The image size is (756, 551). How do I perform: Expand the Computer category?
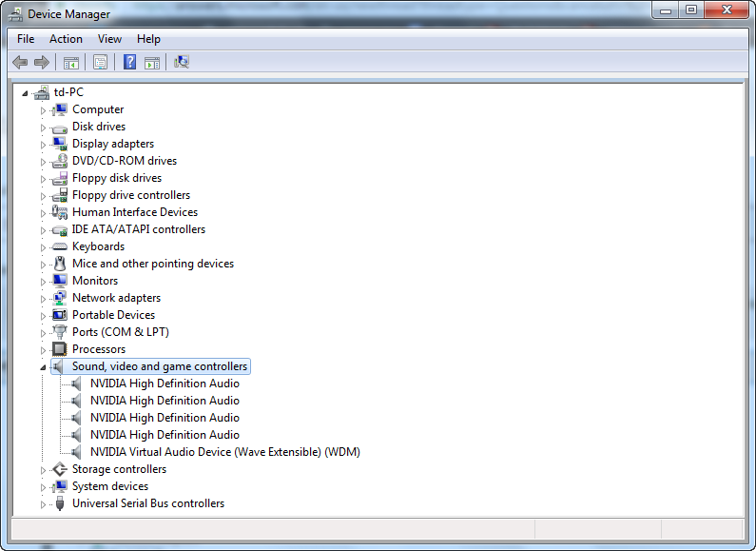(x=43, y=110)
